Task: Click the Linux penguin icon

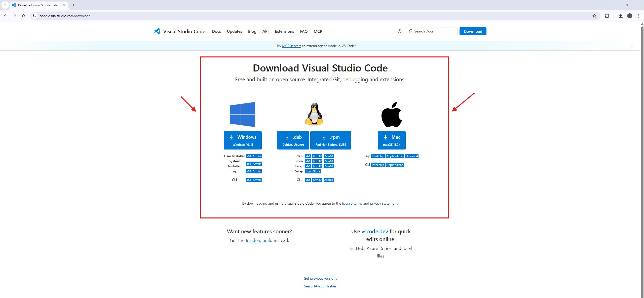Action: (314, 114)
